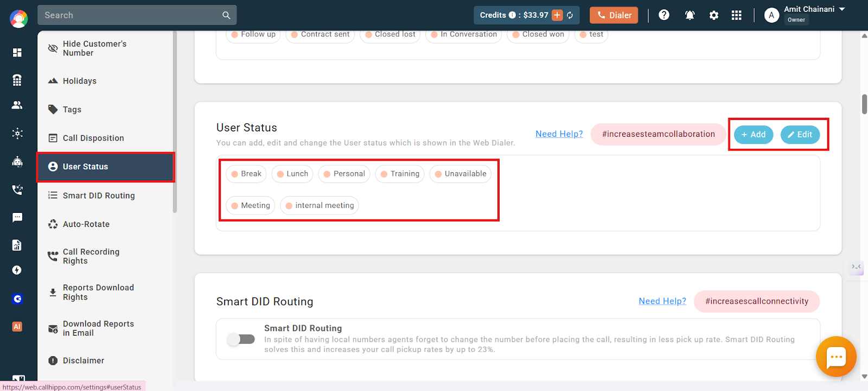
Task: Open the Dialer button
Action: (x=614, y=15)
